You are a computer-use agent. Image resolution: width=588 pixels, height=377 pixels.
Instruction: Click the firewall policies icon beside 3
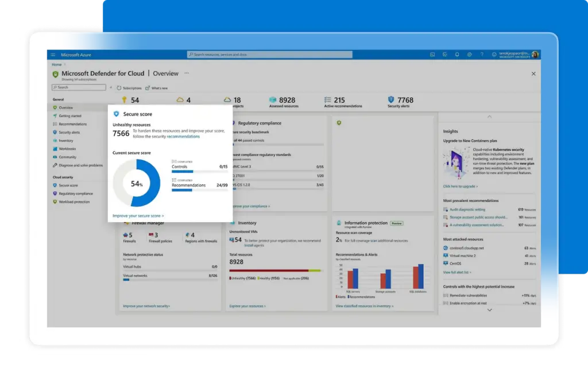(151, 235)
